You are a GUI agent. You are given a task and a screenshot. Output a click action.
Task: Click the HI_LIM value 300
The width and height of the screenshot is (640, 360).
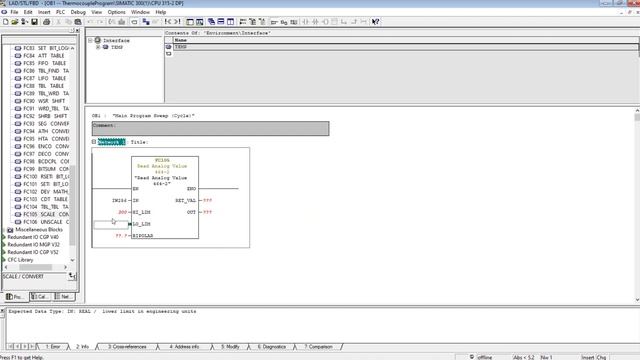122,212
